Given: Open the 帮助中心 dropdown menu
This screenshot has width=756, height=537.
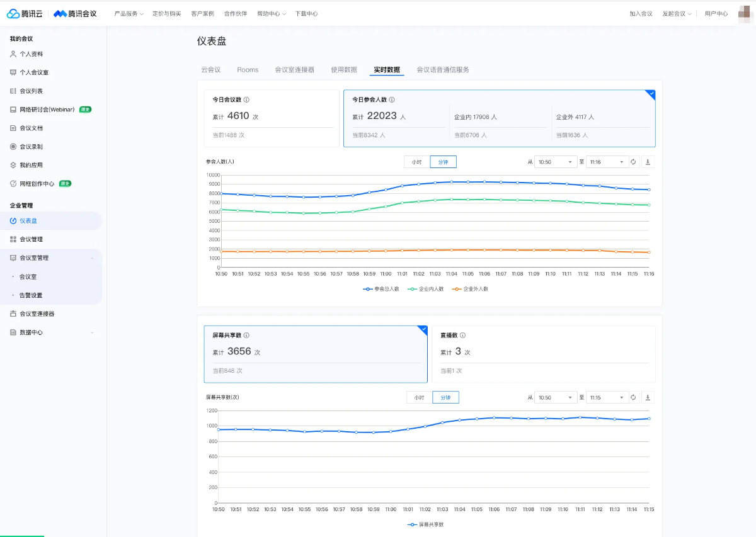Looking at the screenshot, I should pos(272,13).
